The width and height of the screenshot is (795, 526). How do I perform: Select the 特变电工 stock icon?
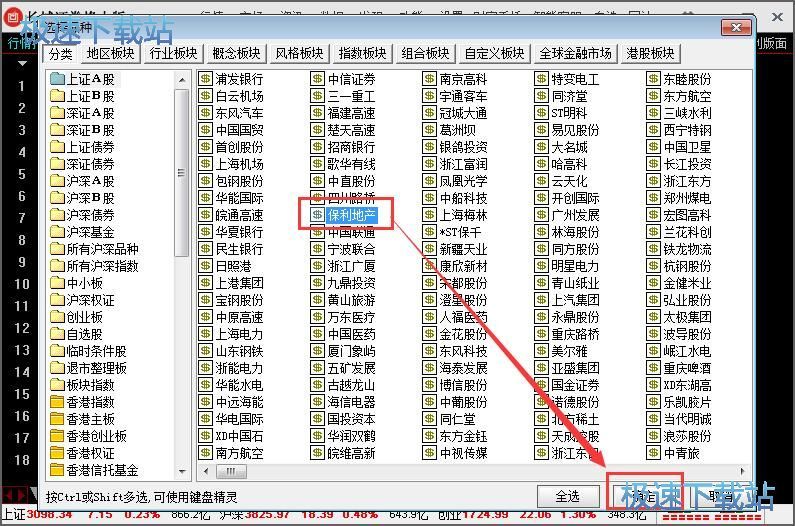pyautogui.click(x=541, y=79)
